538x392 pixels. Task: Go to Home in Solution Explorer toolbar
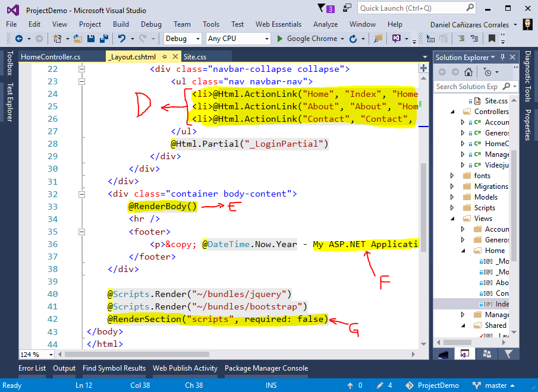(x=468, y=72)
